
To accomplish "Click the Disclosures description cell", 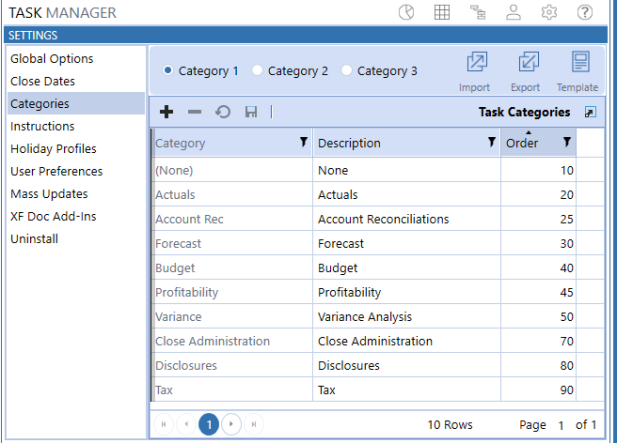I will 406,365.
